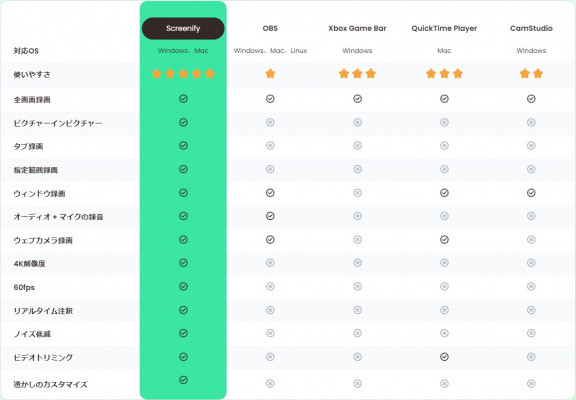This screenshot has width=576, height=400.
Task: Click OBS cross icon in 4K解像度 row
Action: 270,263
